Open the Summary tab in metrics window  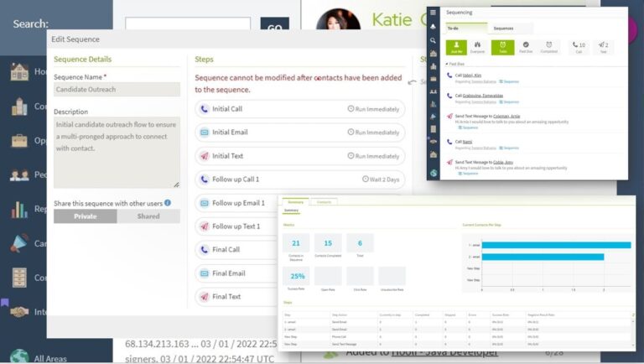(x=295, y=202)
